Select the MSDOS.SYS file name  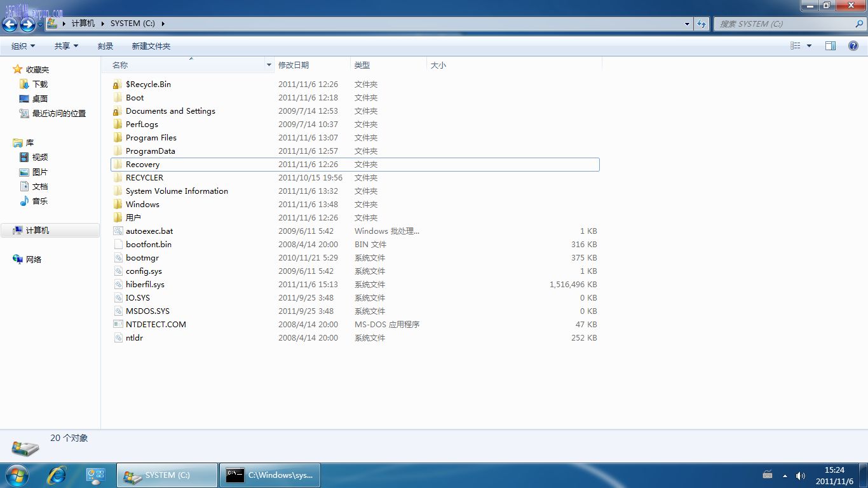[x=147, y=311]
